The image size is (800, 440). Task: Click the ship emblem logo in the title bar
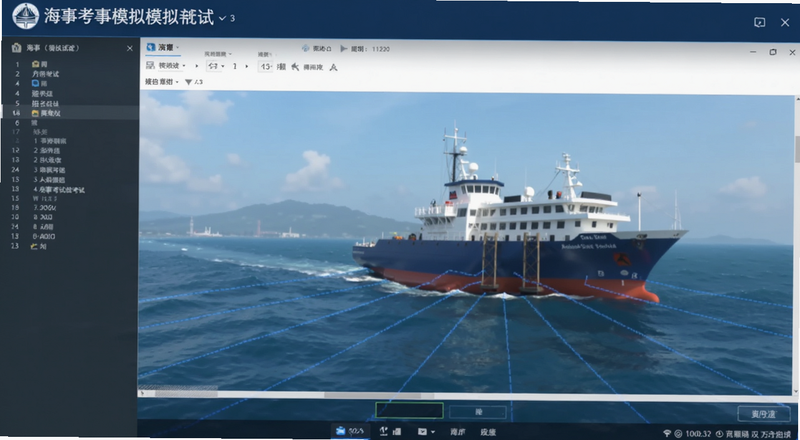pos(25,16)
